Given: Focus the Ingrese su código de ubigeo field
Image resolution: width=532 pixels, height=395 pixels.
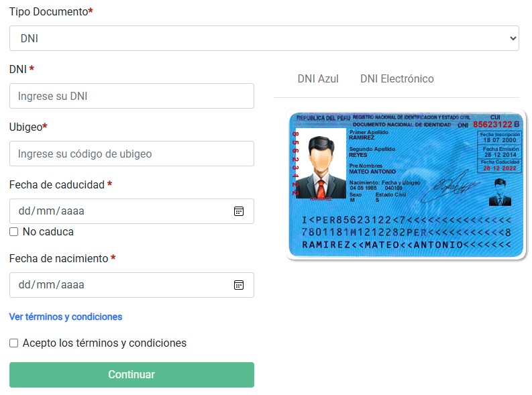Looking at the screenshot, I should pyautogui.click(x=131, y=154).
